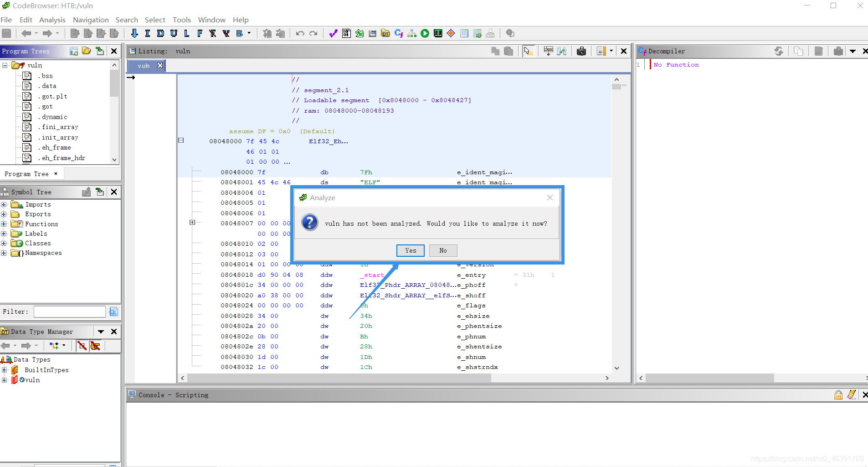The height and width of the screenshot is (467, 868).
Task: Close the Analyze dialog with X
Action: (550, 197)
